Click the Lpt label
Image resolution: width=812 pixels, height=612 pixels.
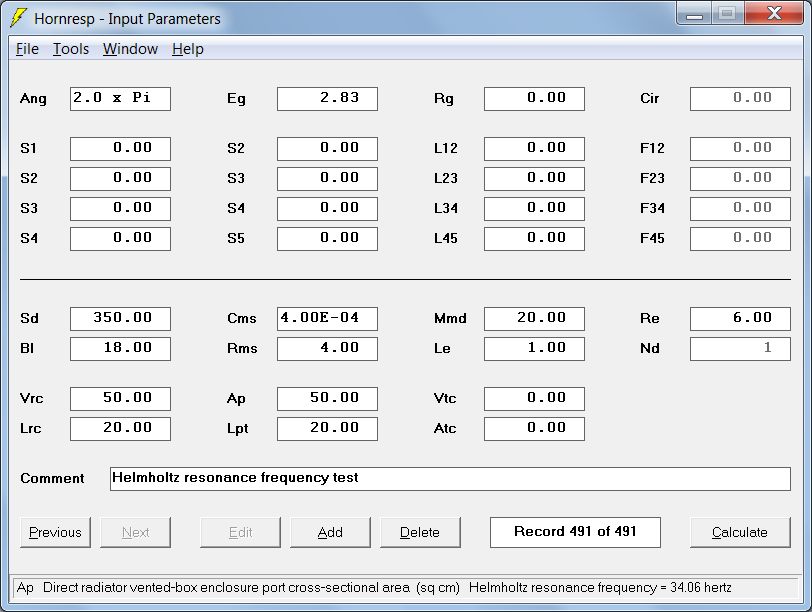238,429
